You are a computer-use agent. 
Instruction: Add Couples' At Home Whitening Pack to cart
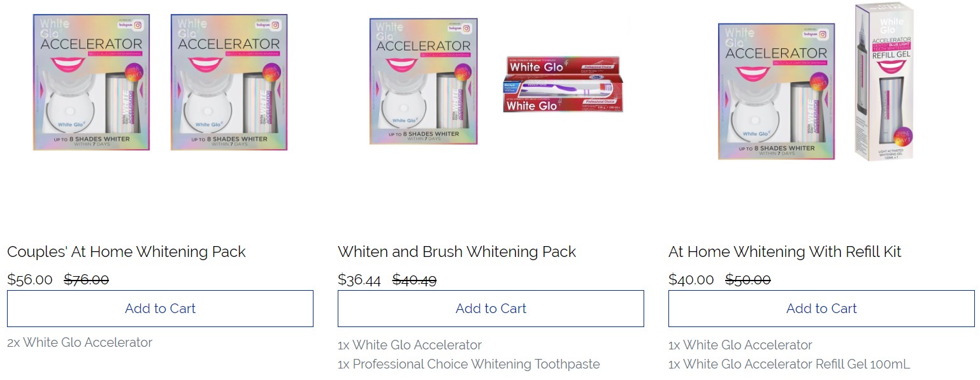(x=160, y=309)
